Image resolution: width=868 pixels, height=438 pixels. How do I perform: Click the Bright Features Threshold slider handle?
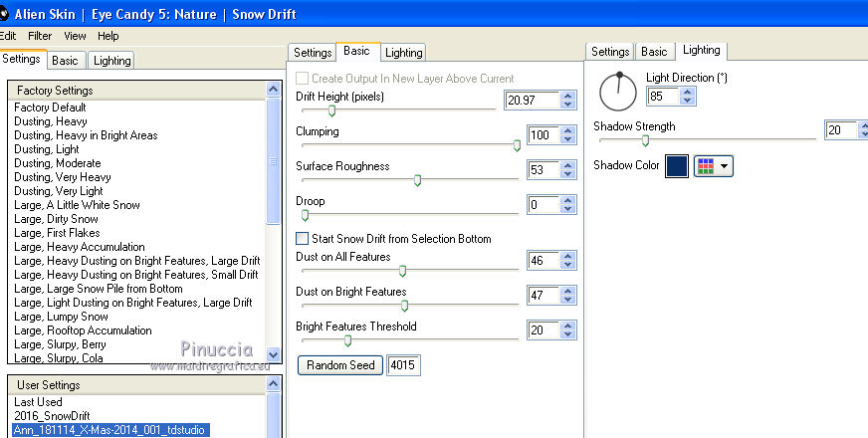click(x=347, y=340)
